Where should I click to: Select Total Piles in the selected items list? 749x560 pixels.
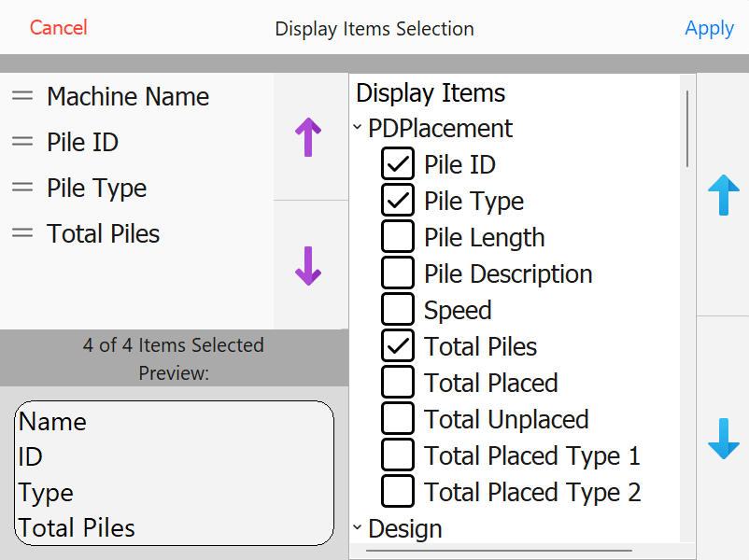pyautogui.click(x=136, y=233)
